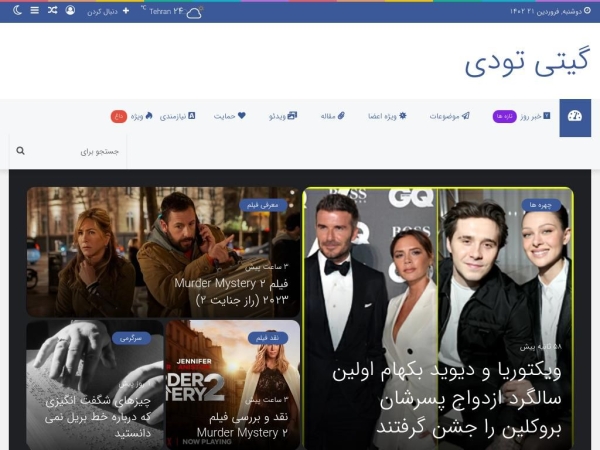Focus the جستجو برای search field
The height and width of the screenshot is (450, 600).
(x=68, y=152)
